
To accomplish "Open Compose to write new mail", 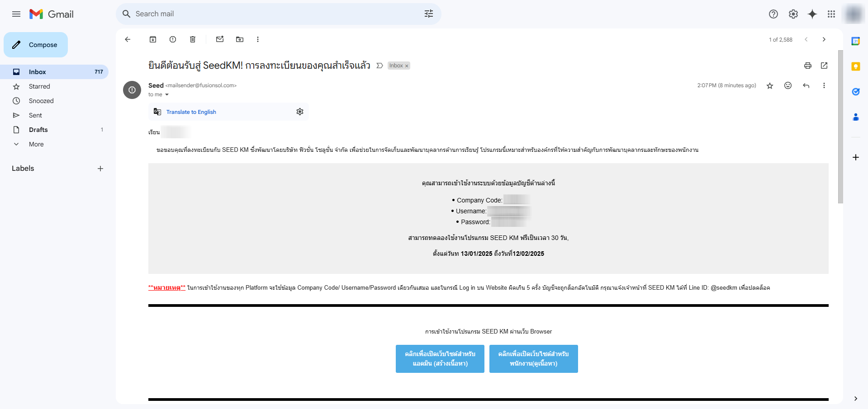I will point(35,45).
